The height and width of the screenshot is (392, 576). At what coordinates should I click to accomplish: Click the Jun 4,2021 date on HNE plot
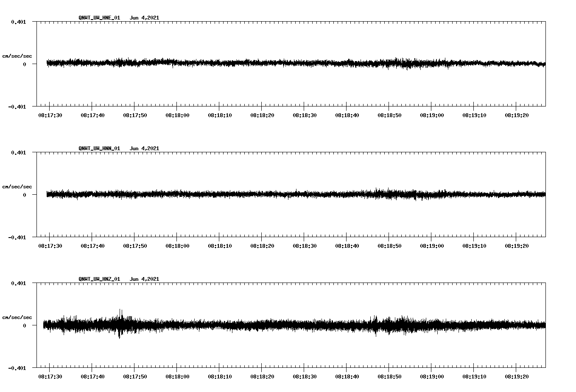coord(144,18)
